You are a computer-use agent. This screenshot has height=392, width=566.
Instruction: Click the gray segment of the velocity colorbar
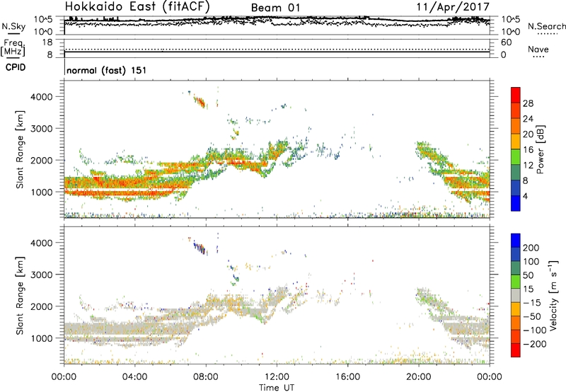pyautogui.click(x=516, y=295)
